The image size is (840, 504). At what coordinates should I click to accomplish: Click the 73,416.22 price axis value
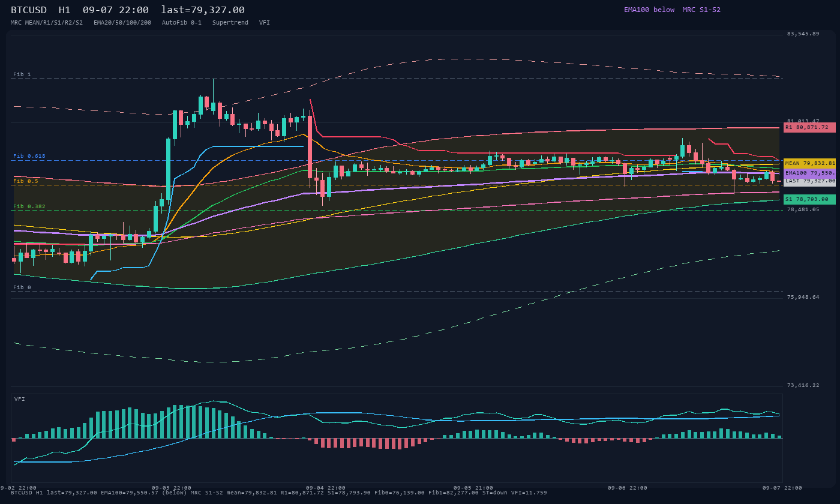click(x=803, y=385)
